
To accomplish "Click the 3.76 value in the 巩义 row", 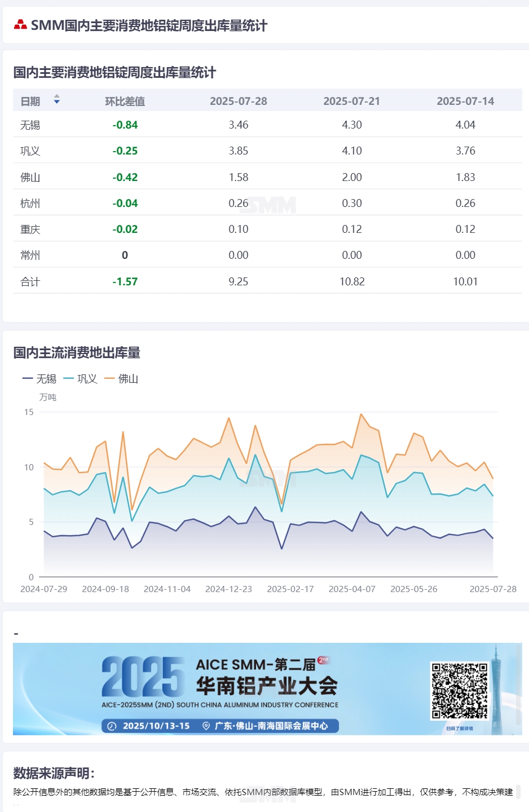I will pyautogui.click(x=465, y=151).
